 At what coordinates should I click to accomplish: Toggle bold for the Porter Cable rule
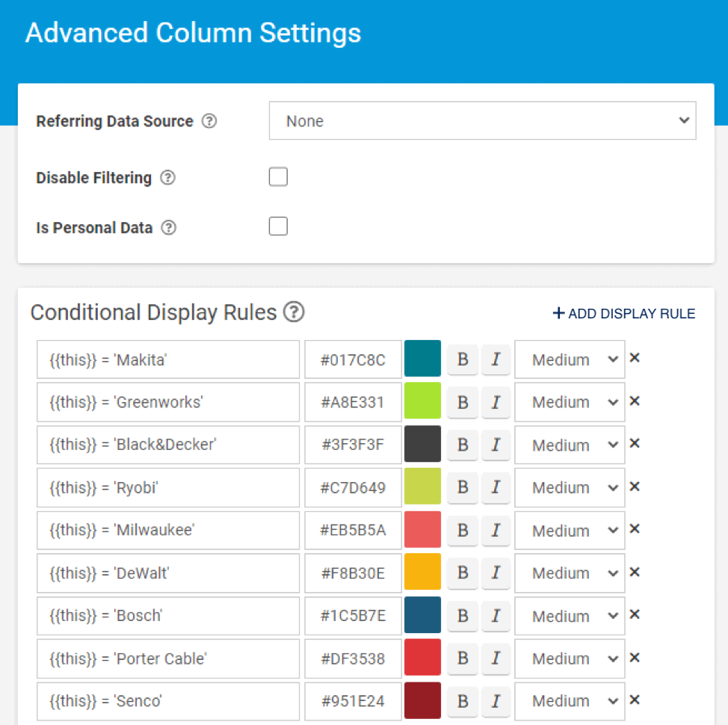click(463, 658)
